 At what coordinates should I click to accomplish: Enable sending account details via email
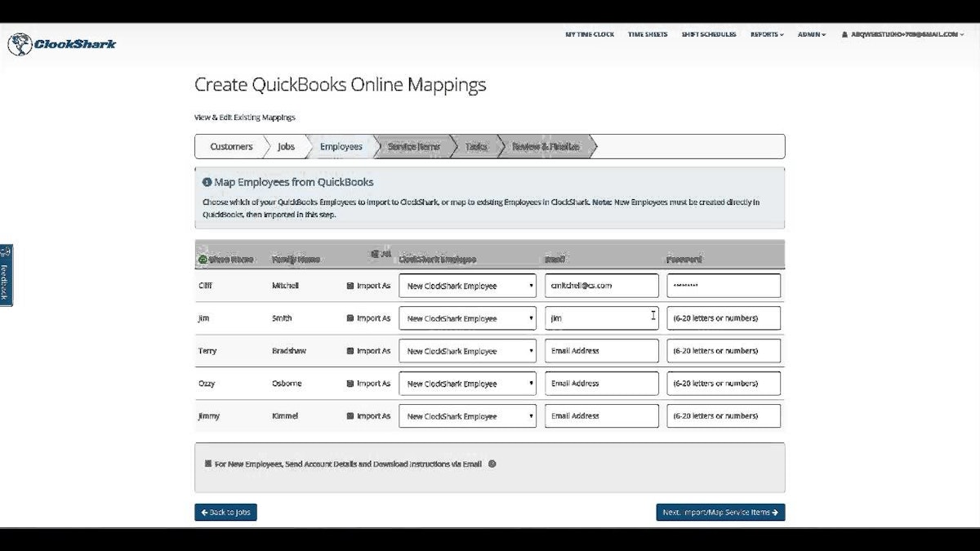(x=207, y=464)
